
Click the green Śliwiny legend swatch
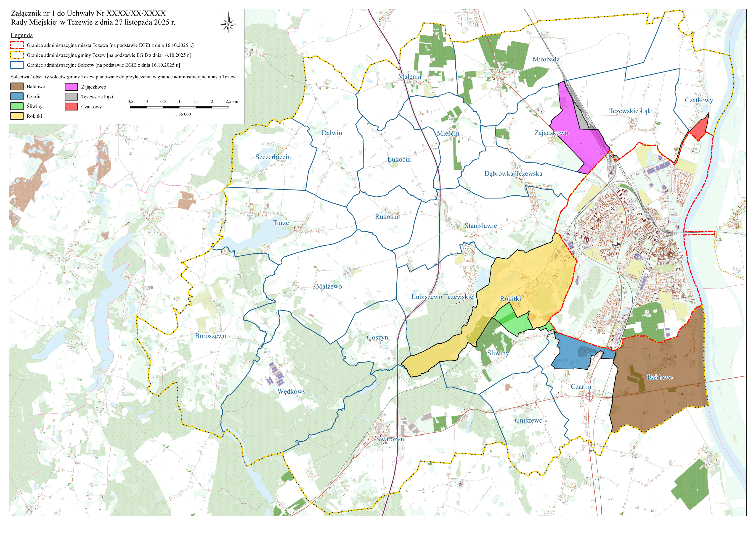(17, 106)
